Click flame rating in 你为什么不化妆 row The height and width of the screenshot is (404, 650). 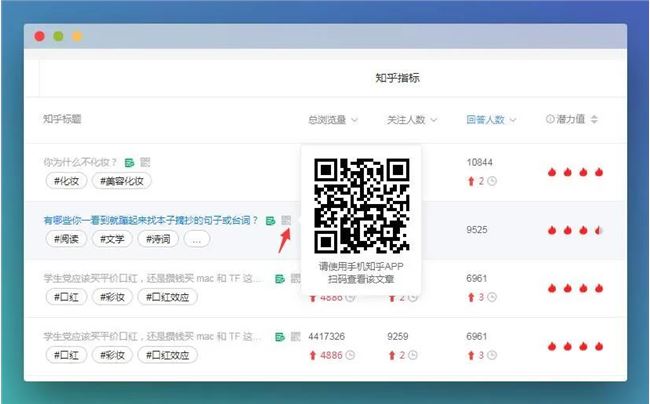point(575,172)
